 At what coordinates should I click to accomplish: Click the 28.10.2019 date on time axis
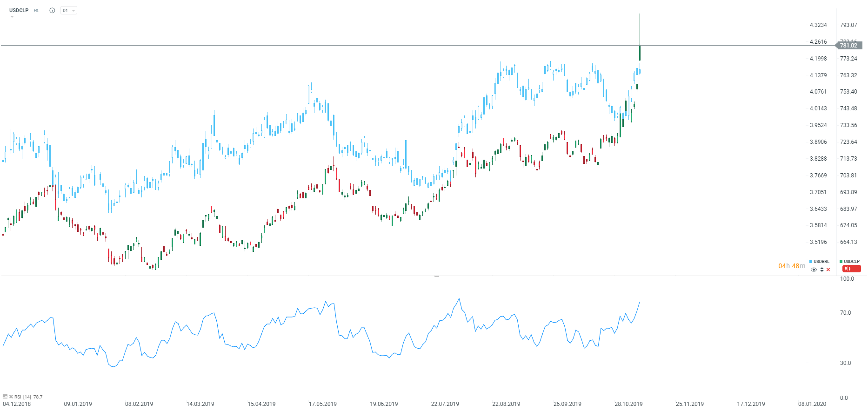[x=628, y=404]
